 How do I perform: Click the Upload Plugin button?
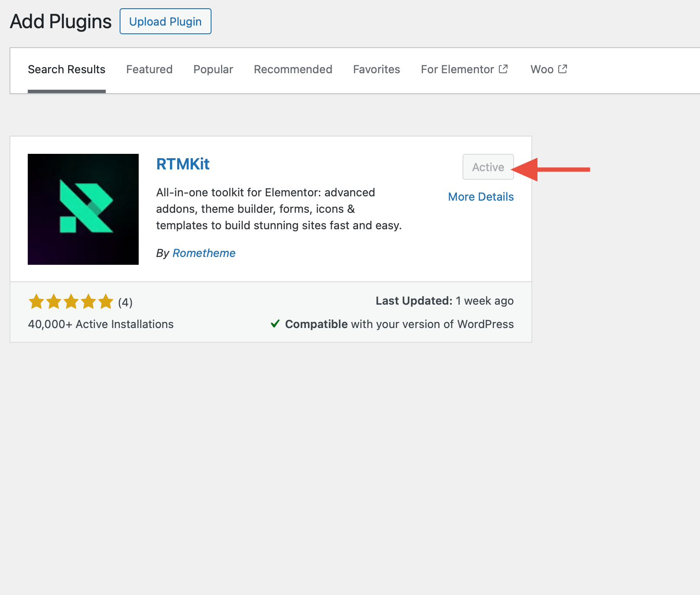coord(166,21)
